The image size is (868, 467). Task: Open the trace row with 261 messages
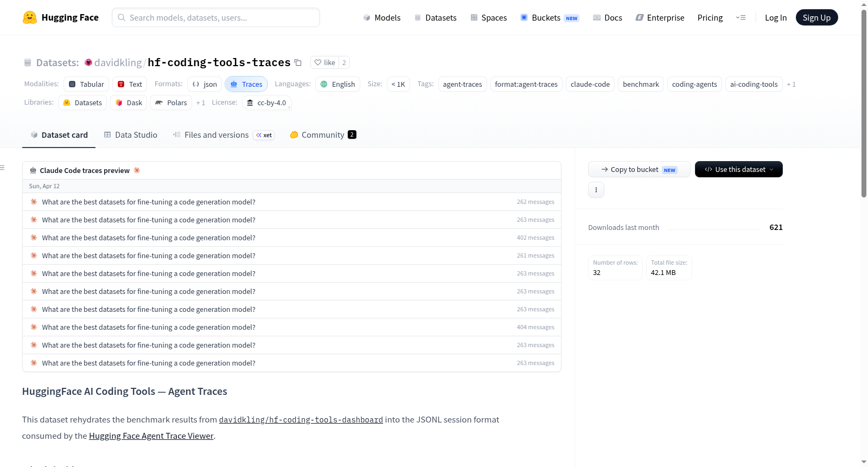click(292, 255)
